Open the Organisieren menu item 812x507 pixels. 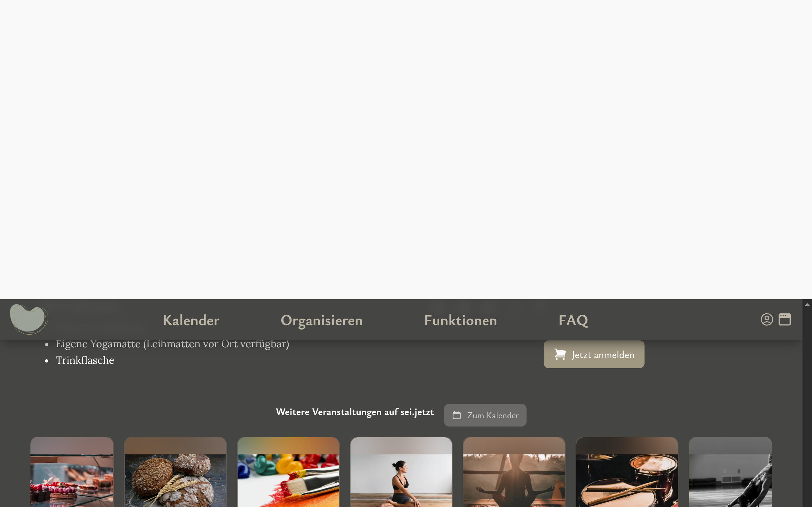tap(321, 321)
